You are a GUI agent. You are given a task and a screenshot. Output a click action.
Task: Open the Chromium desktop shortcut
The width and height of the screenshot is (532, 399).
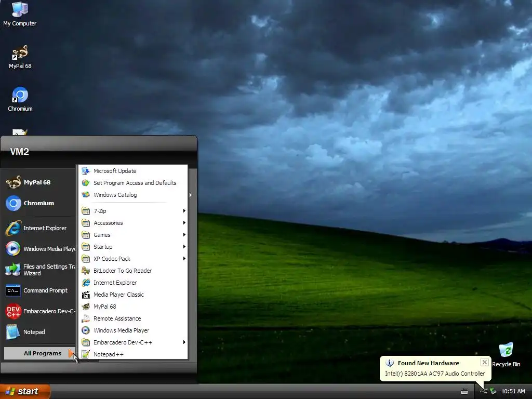point(20,99)
